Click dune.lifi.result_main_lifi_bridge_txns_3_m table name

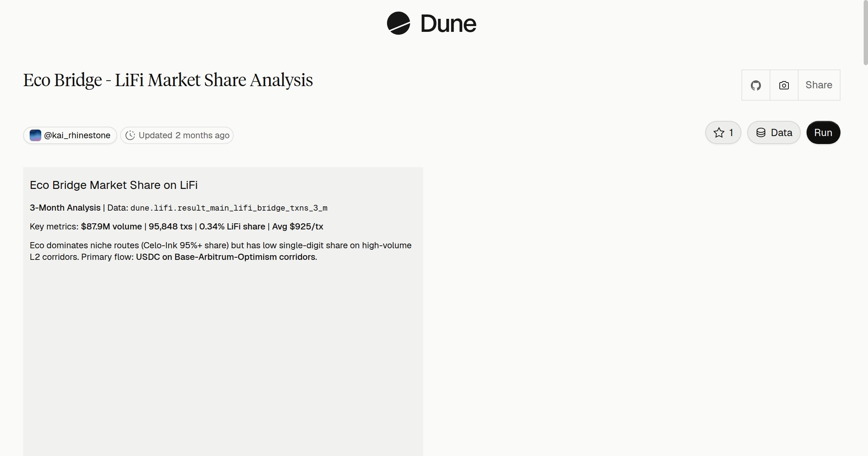pos(229,208)
